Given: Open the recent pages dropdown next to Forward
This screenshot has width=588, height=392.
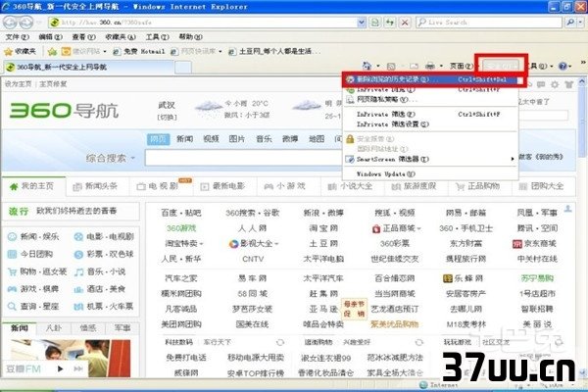Looking at the screenshot, I should click(38, 23).
